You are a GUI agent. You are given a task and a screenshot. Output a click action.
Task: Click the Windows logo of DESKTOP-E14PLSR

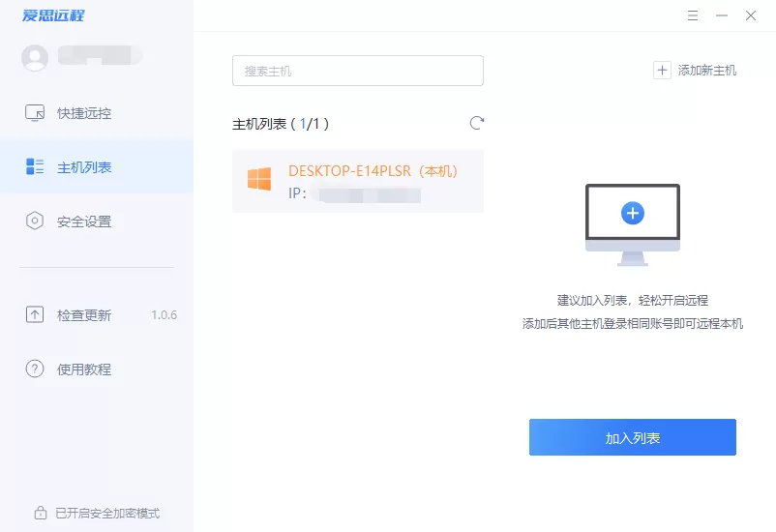click(x=259, y=179)
